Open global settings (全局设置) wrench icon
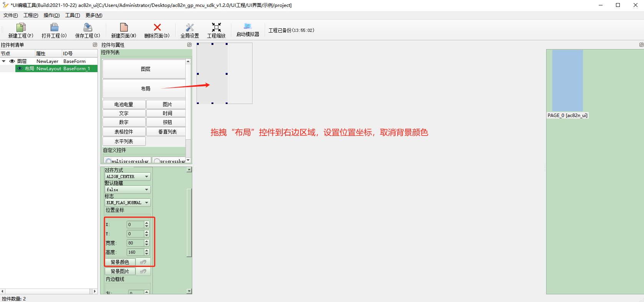The image size is (644, 302). [190, 28]
